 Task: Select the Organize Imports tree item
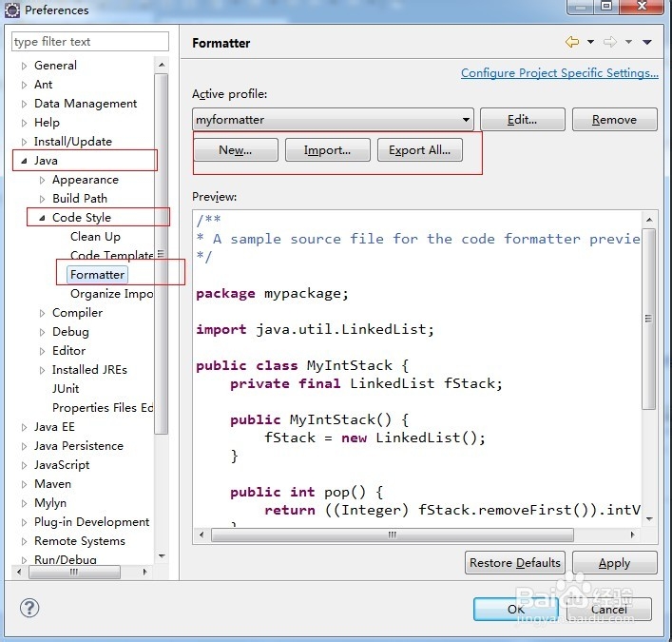111,294
